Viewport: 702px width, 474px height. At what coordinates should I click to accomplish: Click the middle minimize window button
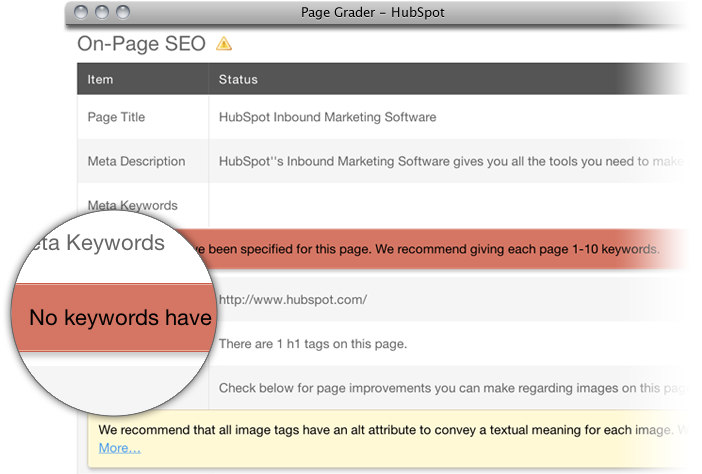pyautogui.click(x=102, y=12)
